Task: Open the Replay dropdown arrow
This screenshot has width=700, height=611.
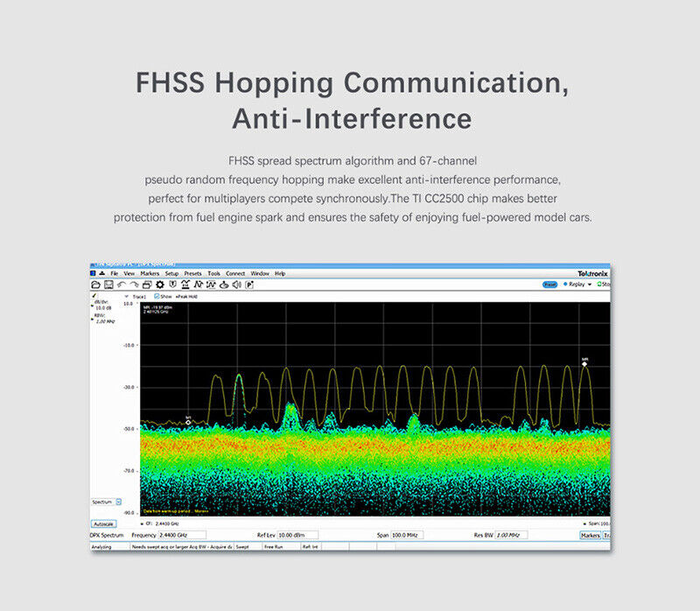Action: click(x=590, y=284)
